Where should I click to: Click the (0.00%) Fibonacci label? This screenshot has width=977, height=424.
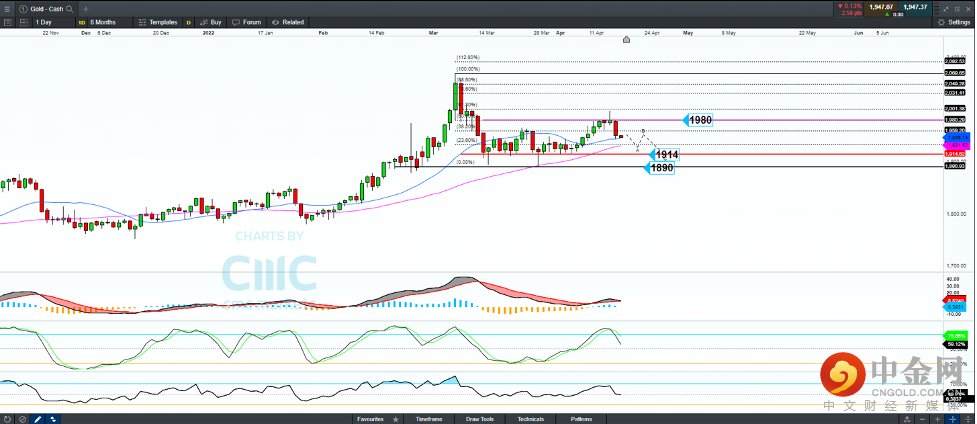pos(465,162)
